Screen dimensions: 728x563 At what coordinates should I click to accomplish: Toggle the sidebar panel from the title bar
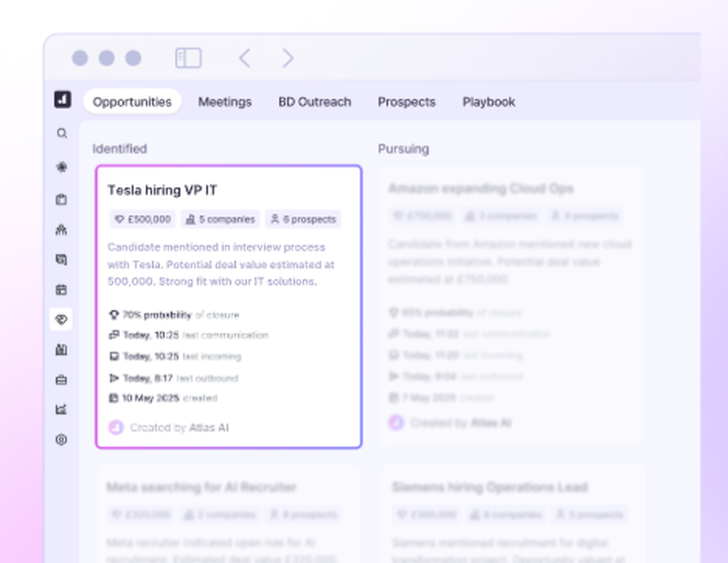click(188, 58)
